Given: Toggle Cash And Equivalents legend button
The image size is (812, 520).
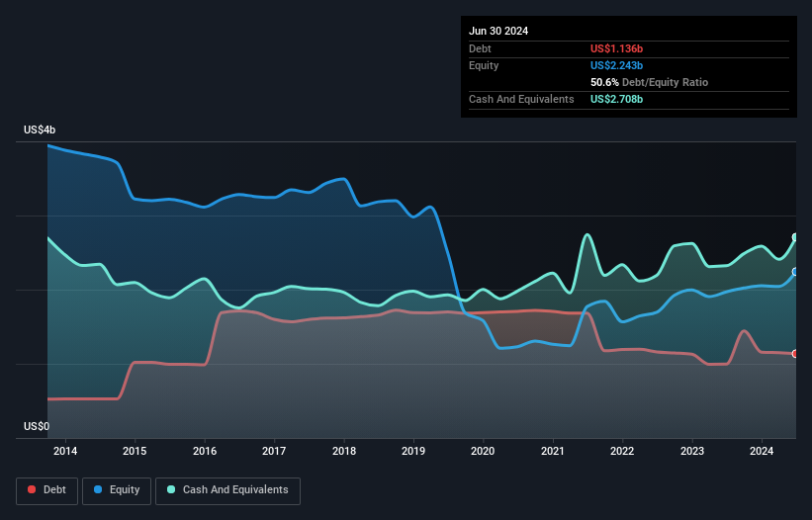Looking at the screenshot, I should pyautogui.click(x=227, y=490).
